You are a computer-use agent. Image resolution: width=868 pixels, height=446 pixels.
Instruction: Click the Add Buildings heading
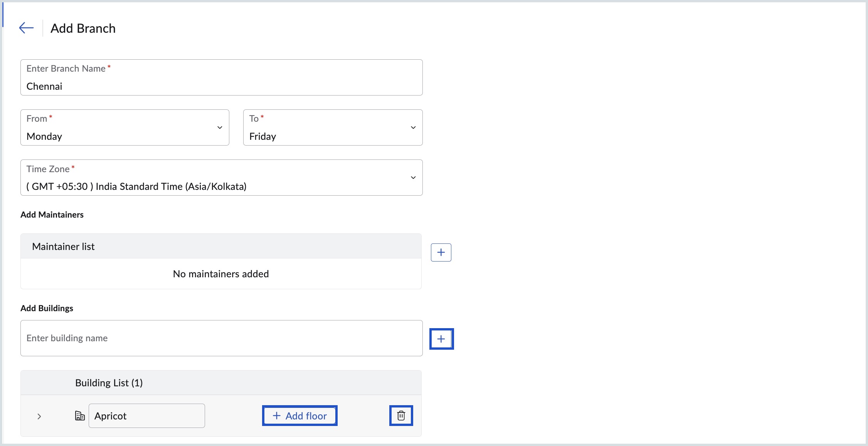point(47,308)
